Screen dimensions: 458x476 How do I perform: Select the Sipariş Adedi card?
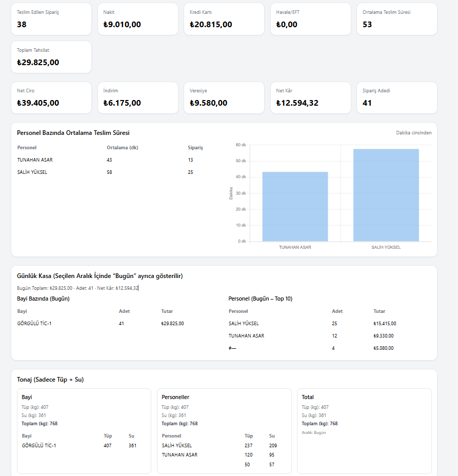coord(396,97)
